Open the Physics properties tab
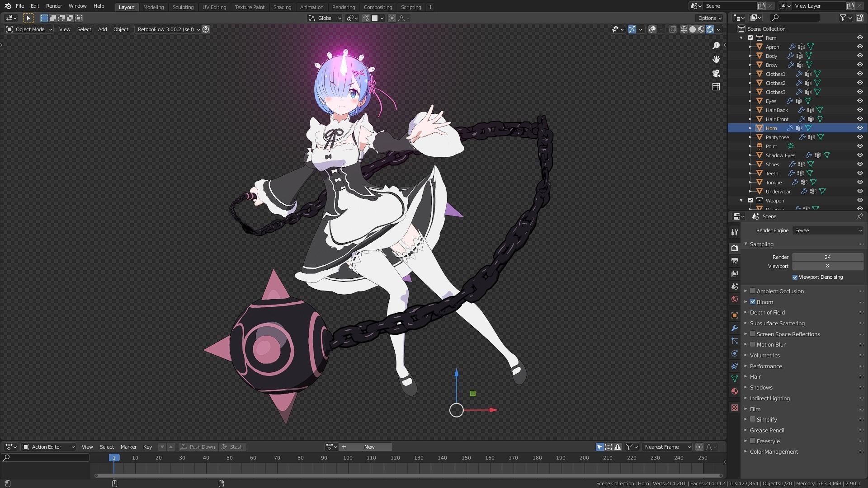The width and height of the screenshot is (868, 488). [x=735, y=353]
